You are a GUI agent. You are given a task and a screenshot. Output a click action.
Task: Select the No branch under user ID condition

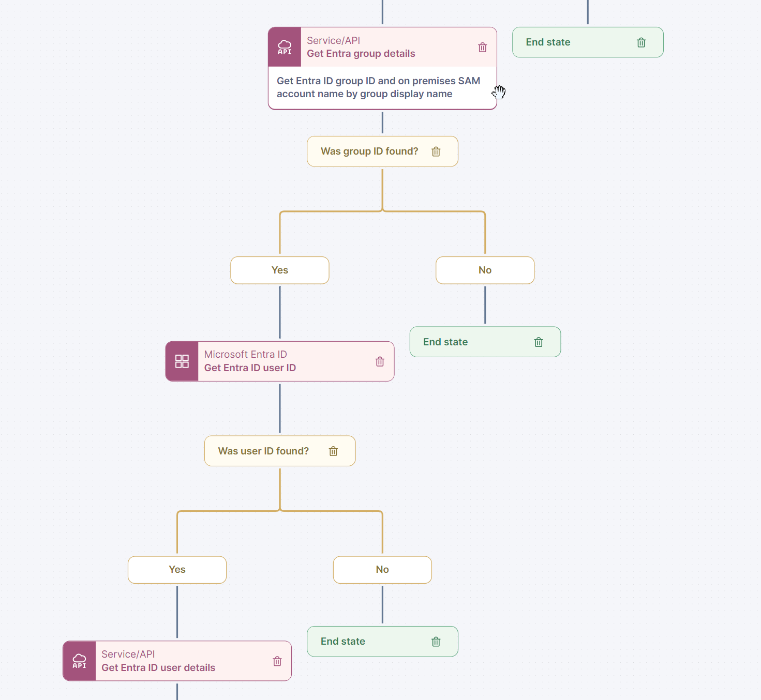coord(382,570)
